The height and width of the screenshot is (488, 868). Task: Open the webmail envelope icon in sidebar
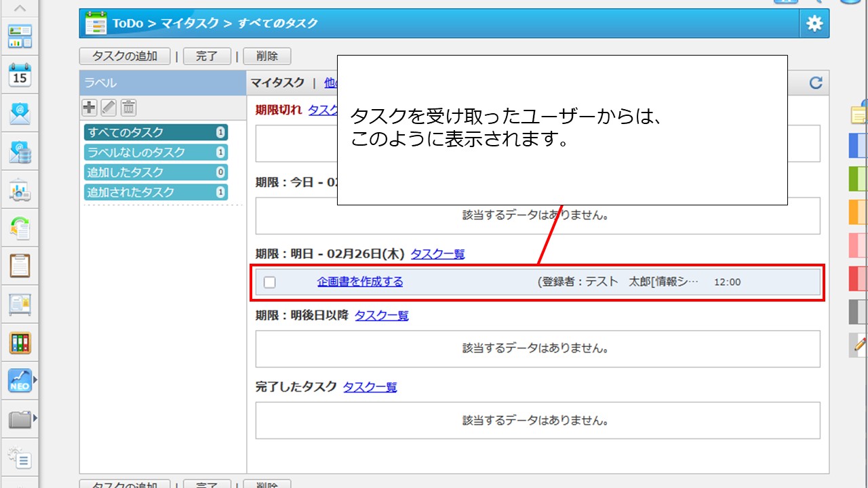[x=20, y=113]
